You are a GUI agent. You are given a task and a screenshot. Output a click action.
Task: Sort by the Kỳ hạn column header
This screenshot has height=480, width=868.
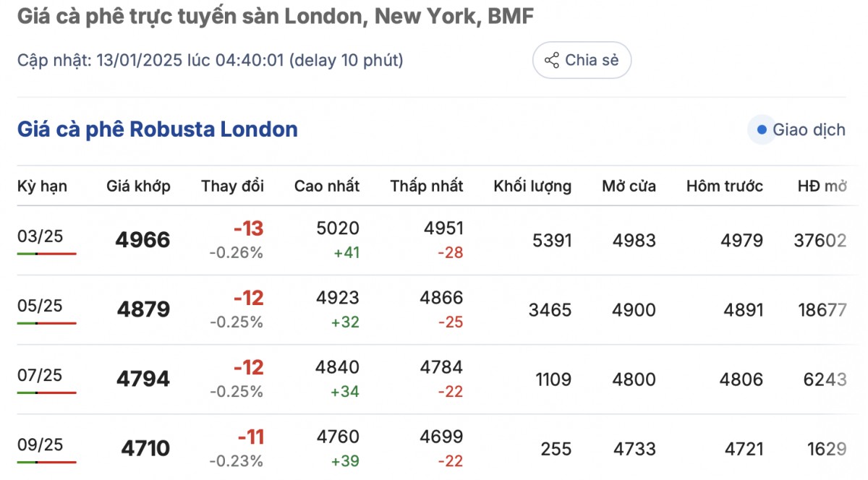pyautogui.click(x=42, y=186)
